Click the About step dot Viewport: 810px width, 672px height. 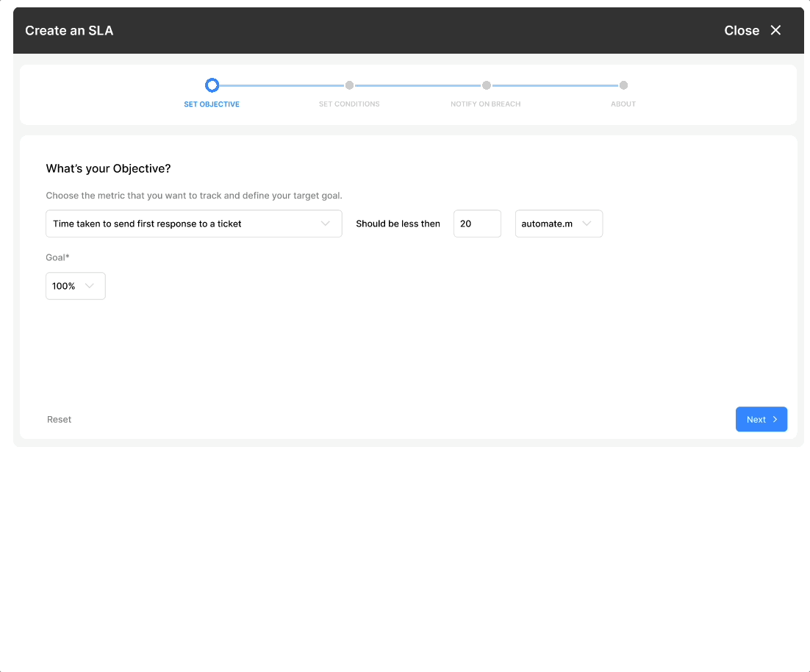coord(623,85)
